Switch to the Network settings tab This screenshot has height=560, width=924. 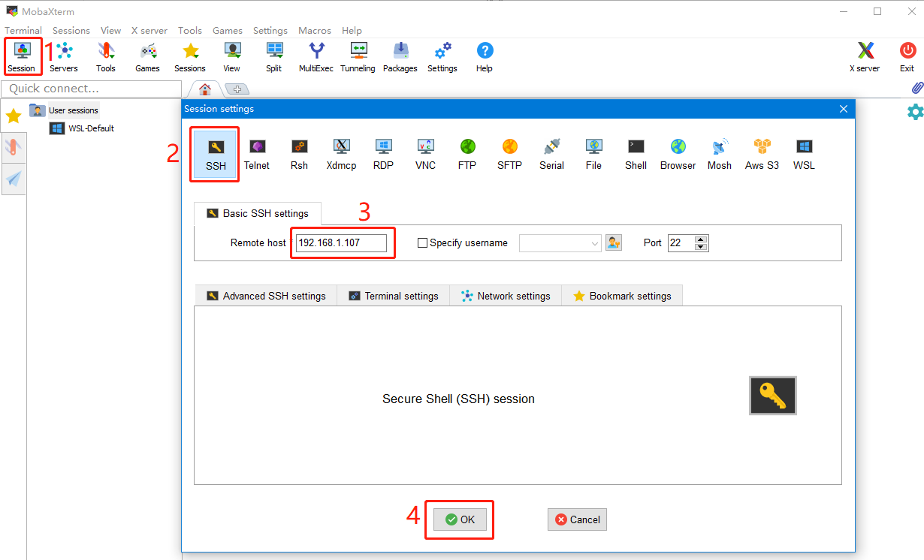(x=506, y=296)
